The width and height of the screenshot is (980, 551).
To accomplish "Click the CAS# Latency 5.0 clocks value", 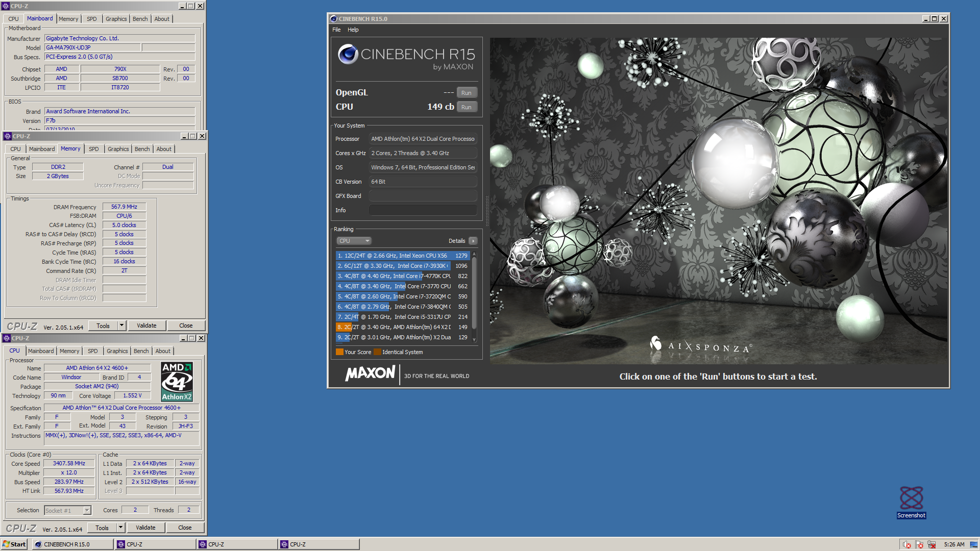I will point(124,225).
